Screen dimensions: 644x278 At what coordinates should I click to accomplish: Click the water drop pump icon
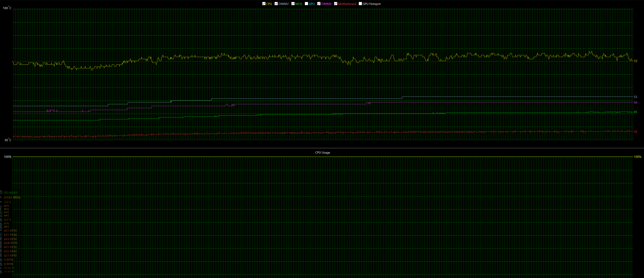point(1,235)
